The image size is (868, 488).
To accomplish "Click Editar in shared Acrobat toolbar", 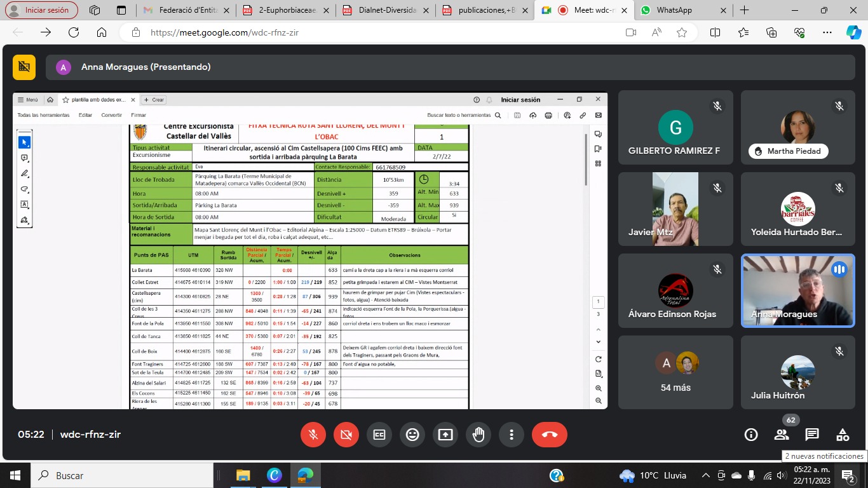I will pyautogui.click(x=86, y=115).
